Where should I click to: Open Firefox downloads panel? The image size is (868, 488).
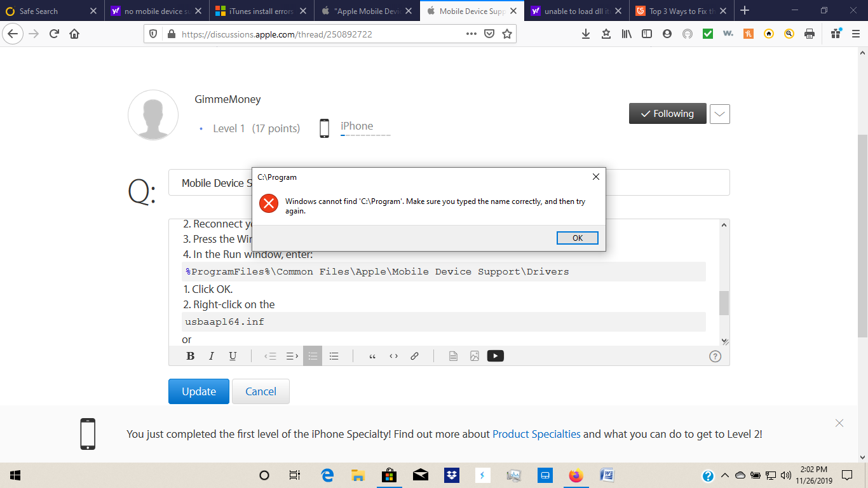(x=586, y=34)
